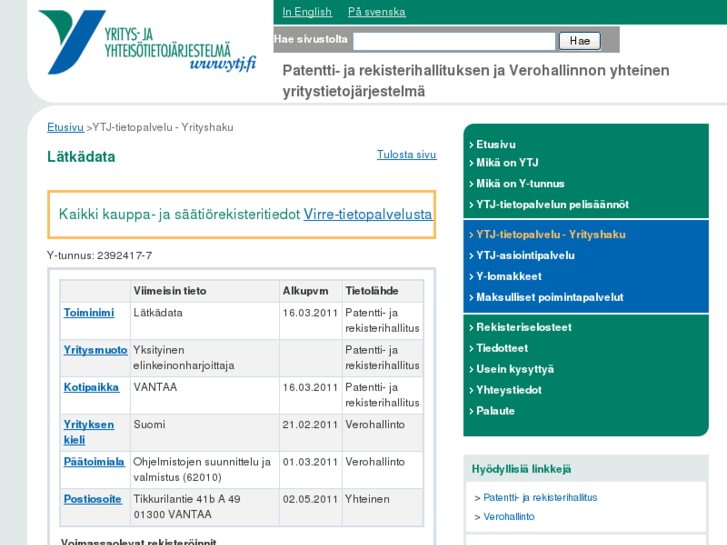Open Palaute menu item
The image size is (727, 545).
[496, 411]
